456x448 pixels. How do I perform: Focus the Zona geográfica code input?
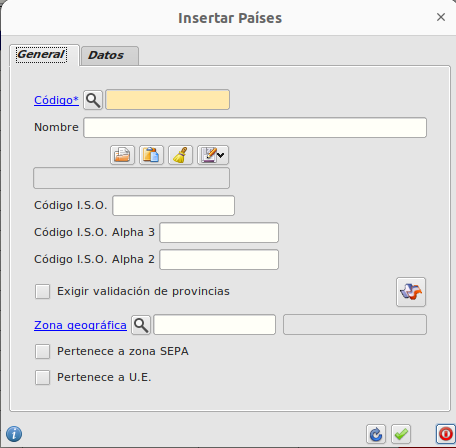point(215,325)
